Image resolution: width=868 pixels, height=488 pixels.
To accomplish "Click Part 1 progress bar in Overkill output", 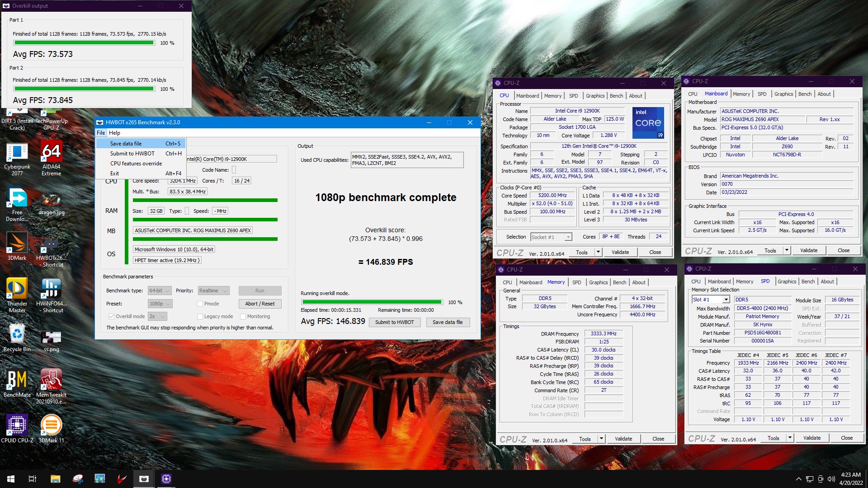I will coord(84,43).
